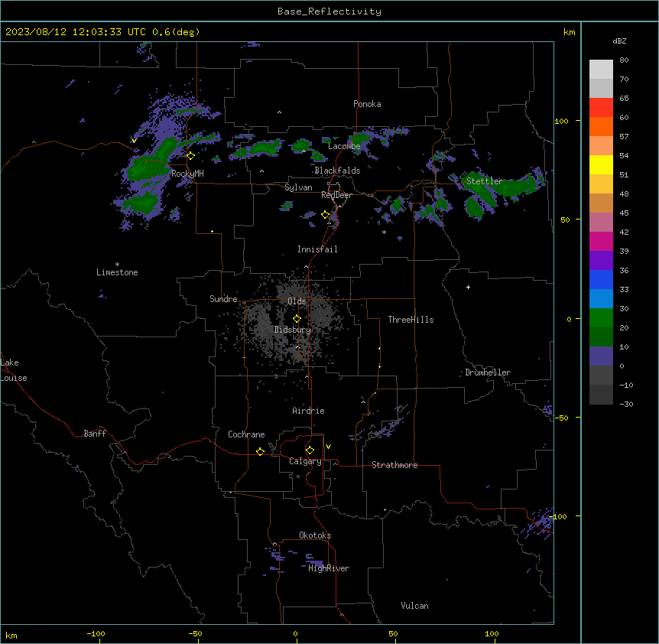The height and width of the screenshot is (644, 659).
Task: Pick the bright green 20-30 dBZ swatch
Action: [601, 318]
